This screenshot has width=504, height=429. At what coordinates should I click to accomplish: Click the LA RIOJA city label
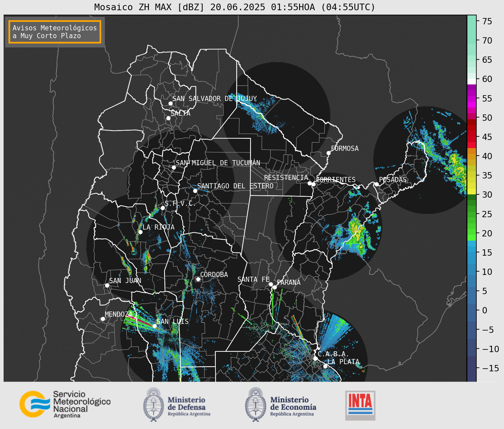(158, 227)
